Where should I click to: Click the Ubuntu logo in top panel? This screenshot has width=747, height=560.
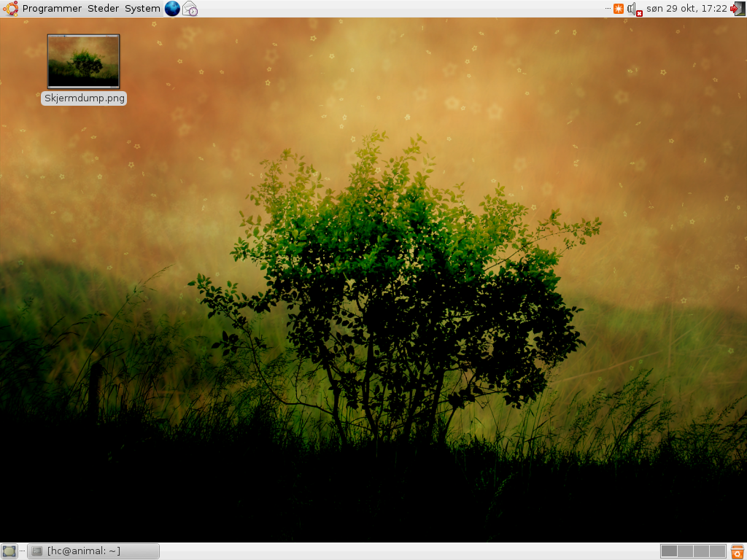pyautogui.click(x=10, y=9)
